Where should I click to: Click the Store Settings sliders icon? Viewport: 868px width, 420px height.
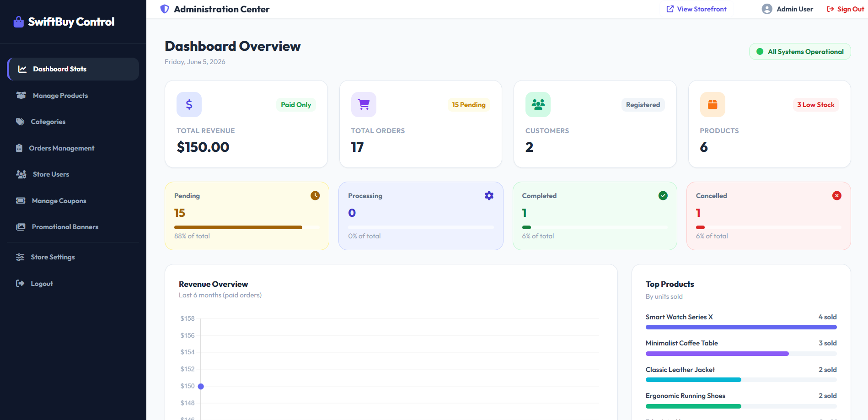(20, 257)
